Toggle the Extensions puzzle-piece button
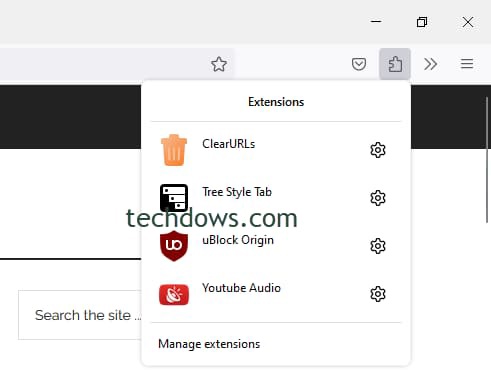The height and width of the screenshot is (375, 491). coord(395,64)
